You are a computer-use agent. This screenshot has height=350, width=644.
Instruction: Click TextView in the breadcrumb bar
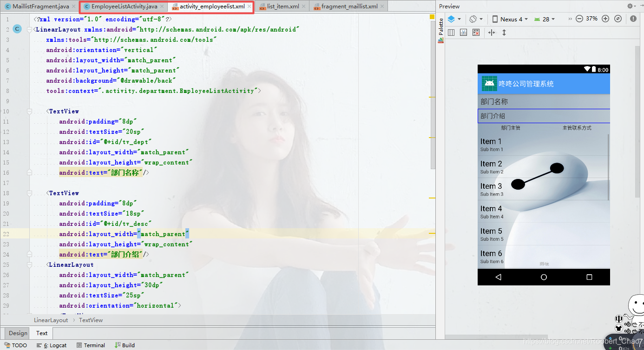(91, 320)
